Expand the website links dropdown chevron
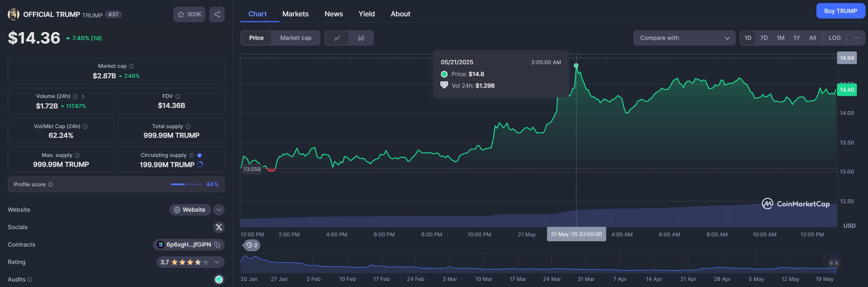Viewport: 868px width, 287px height. click(219, 210)
